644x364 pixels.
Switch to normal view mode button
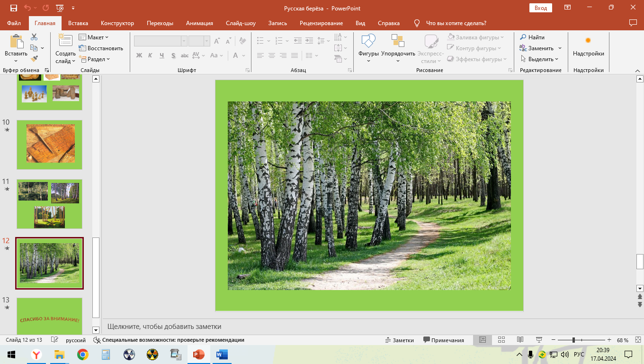[x=483, y=340]
